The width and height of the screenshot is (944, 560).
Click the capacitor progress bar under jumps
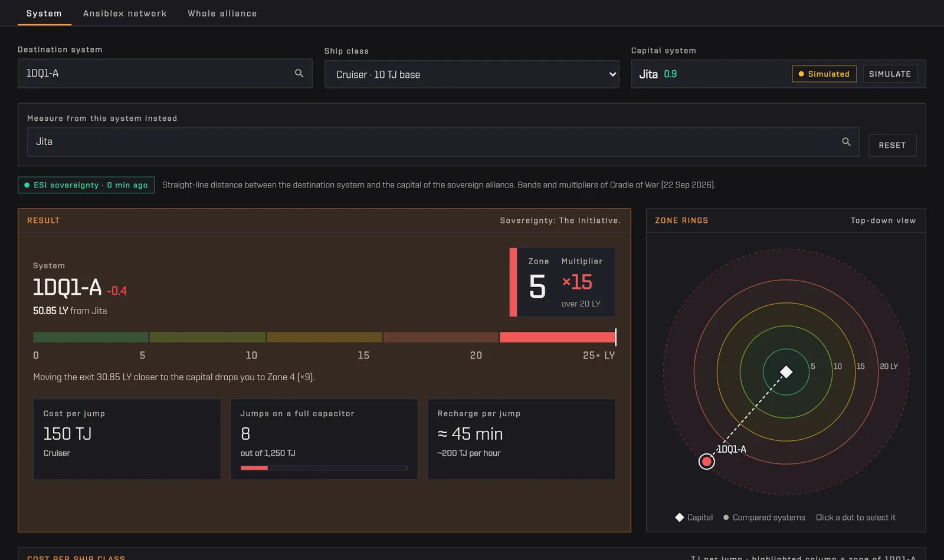(324, 468)
